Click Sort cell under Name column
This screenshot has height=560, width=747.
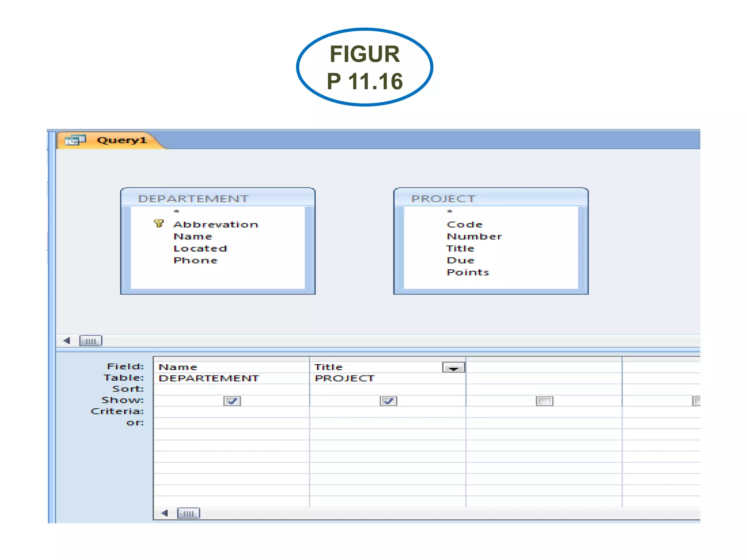click(x=232, y=389)
